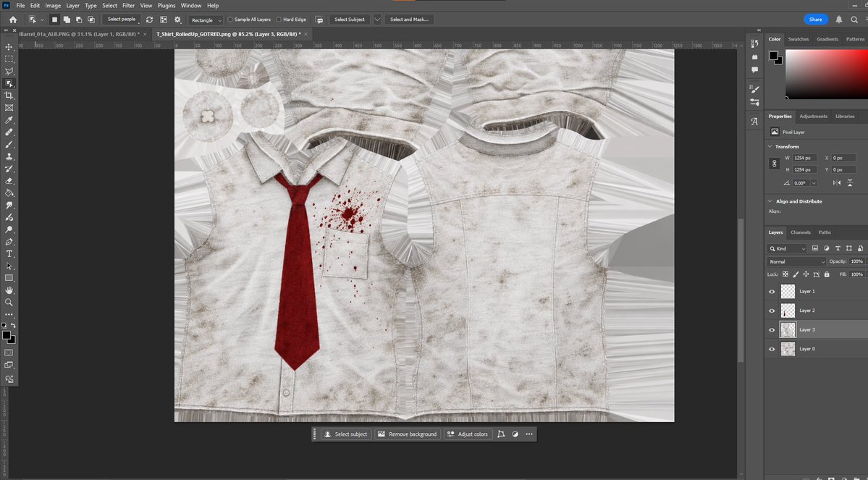Open the rotation angle dropdown arrow
This screenshot has width=868, height=480.
point(813,182)
